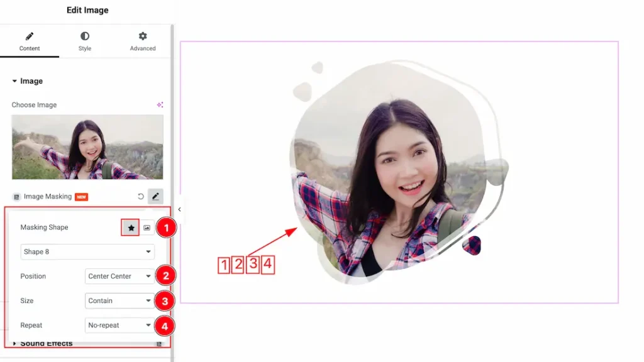Click the Choose Image thumbnail preview
The image size is (644, 362).
87,147
